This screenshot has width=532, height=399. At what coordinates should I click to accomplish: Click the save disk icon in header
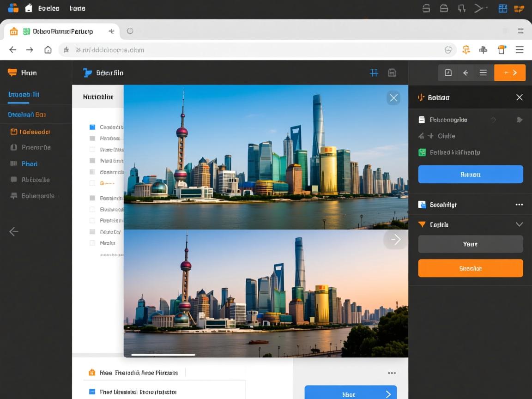point(392,73)
